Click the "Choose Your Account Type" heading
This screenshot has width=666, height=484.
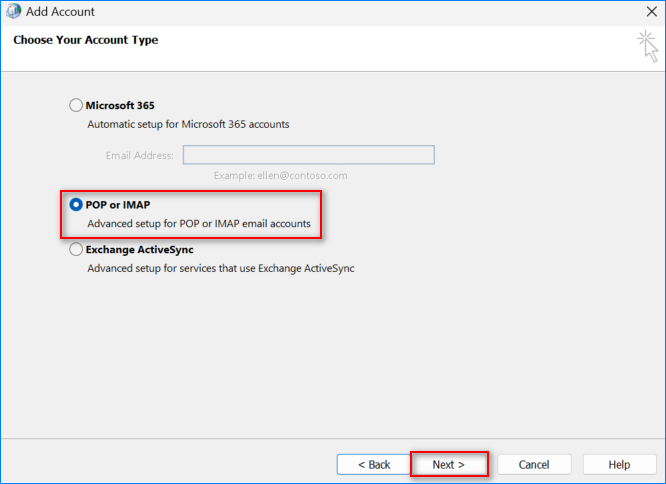tap(85, 40)
